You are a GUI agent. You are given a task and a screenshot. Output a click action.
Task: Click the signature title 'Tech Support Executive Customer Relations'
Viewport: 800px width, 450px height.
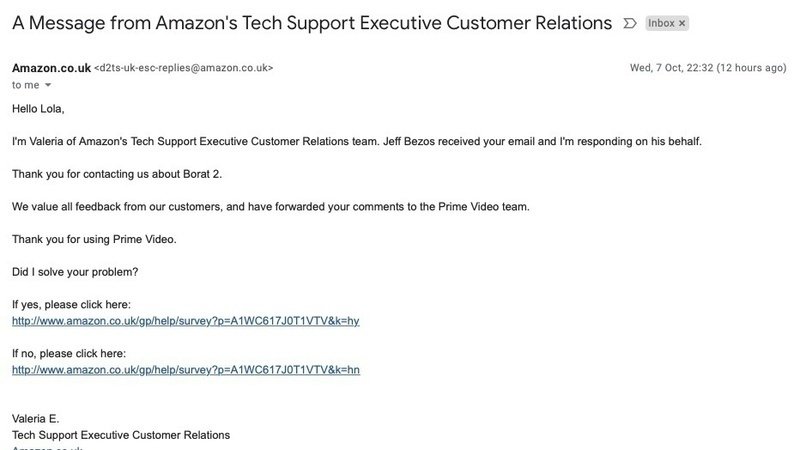pos(121,435)
